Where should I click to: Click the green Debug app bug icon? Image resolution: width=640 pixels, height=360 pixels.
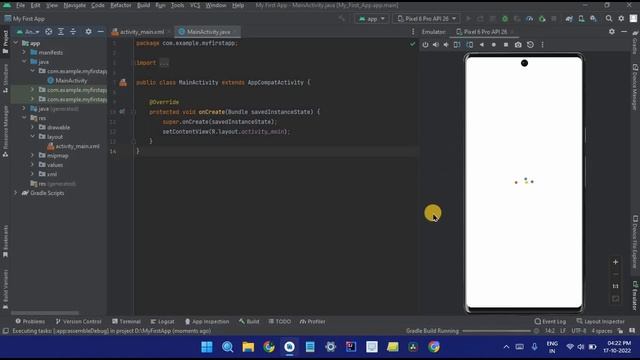(x=505, y=19)
